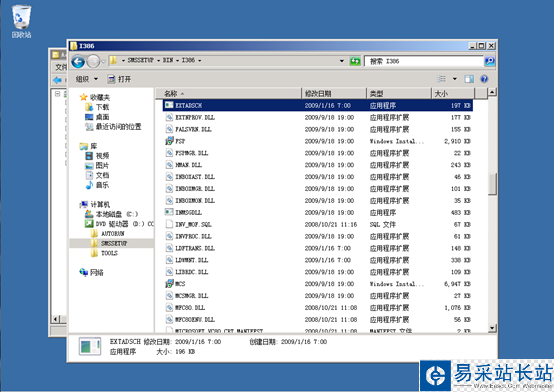Click the 打开 (Open) toolbar button

click(x=119, y=79)
